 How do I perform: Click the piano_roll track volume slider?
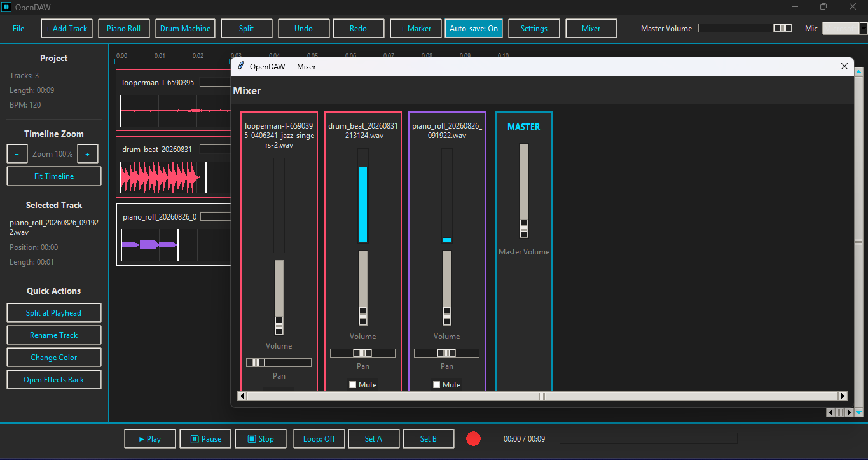(215, 216)
